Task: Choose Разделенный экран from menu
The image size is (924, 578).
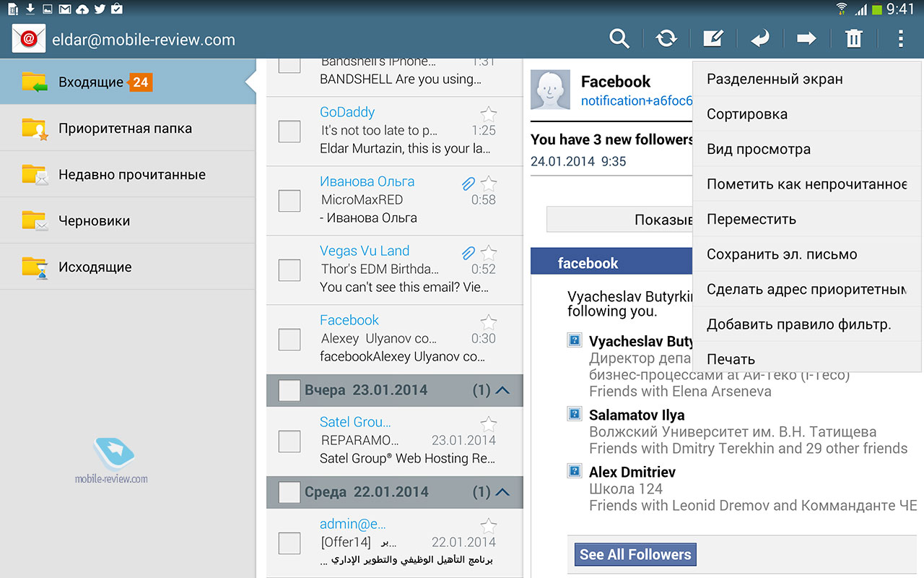Action: 806,79
